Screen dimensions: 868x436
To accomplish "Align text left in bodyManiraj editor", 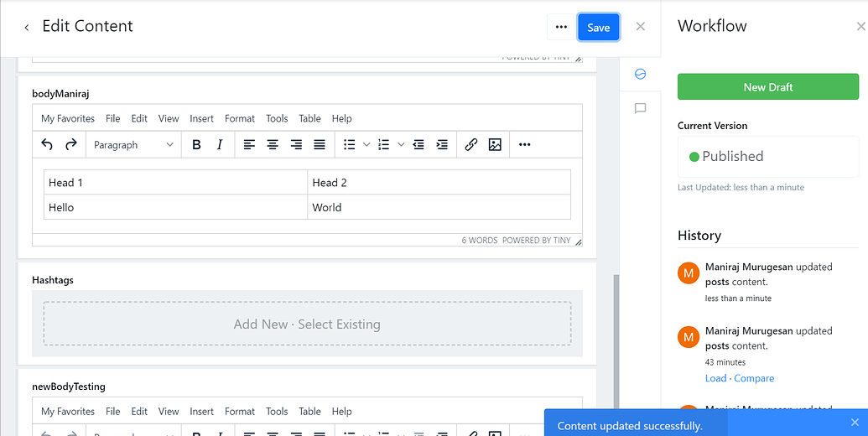I will (250, 145).
